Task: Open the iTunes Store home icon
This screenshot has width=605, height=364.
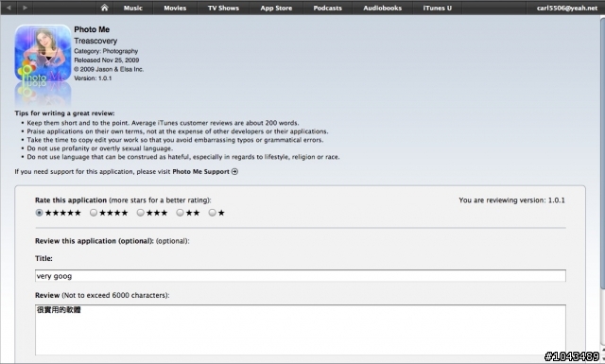Action: point(104,8)
